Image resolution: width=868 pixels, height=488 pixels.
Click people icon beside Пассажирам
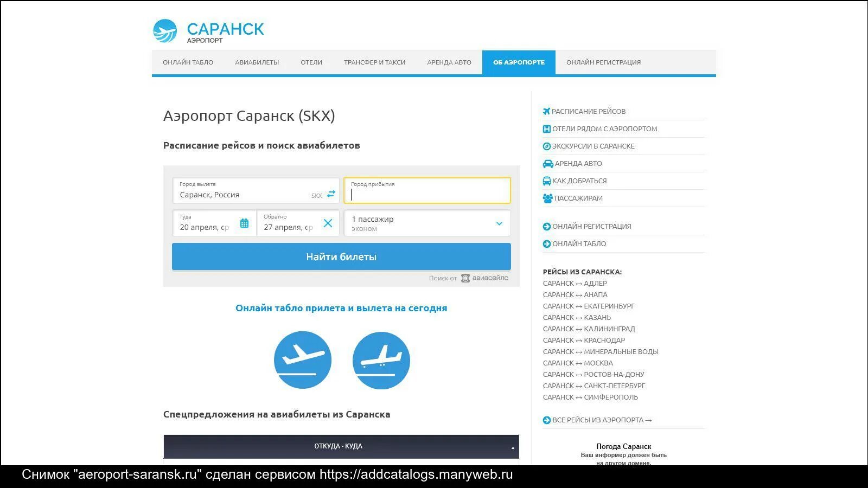548,198
